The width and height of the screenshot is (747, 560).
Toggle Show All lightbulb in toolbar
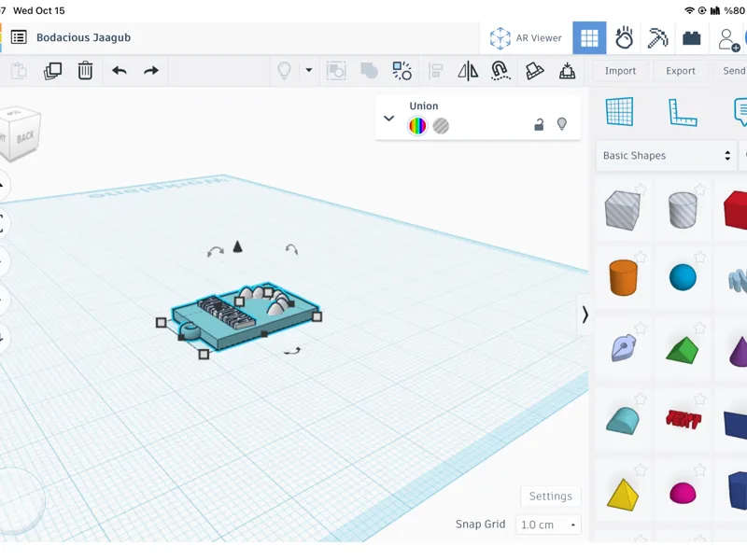click(285, 71)
